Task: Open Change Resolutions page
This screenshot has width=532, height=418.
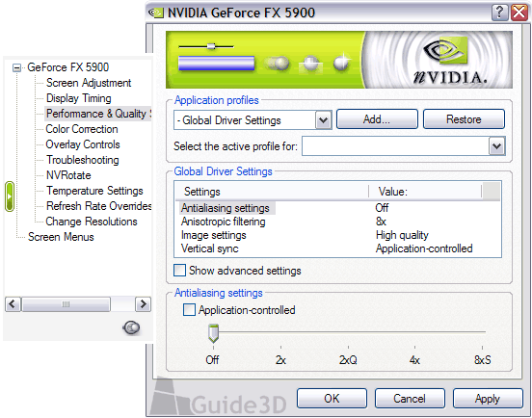Action: pyautogui.click(x=92, y=222)
